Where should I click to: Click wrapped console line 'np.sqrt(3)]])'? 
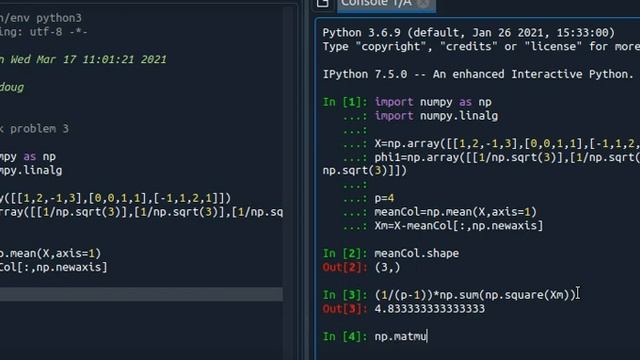(x=364, y=171)
